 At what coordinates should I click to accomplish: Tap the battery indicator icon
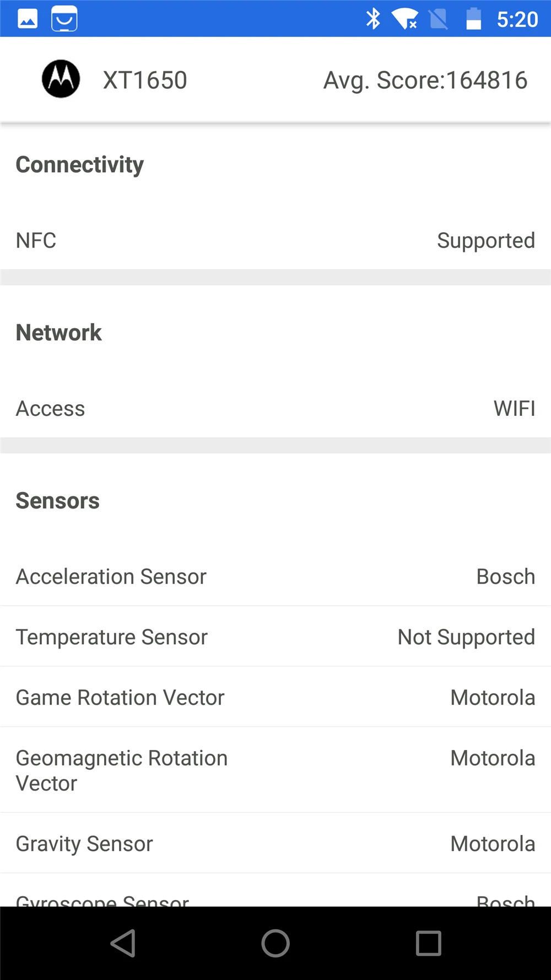(x=474, y=19)
